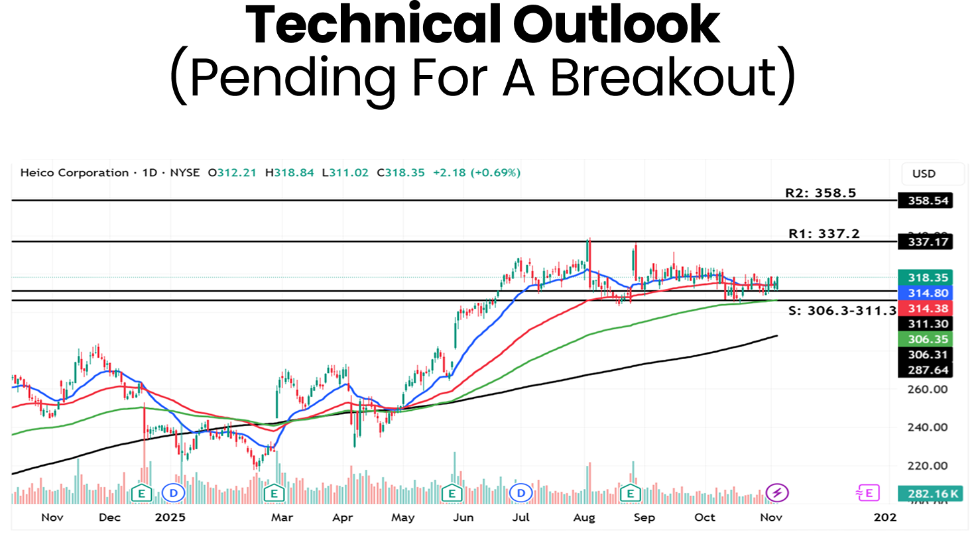Click the 358.54 price label
The width and height of the screenshot is (980, 544).
pyautogui.click(x=925, y=201)
